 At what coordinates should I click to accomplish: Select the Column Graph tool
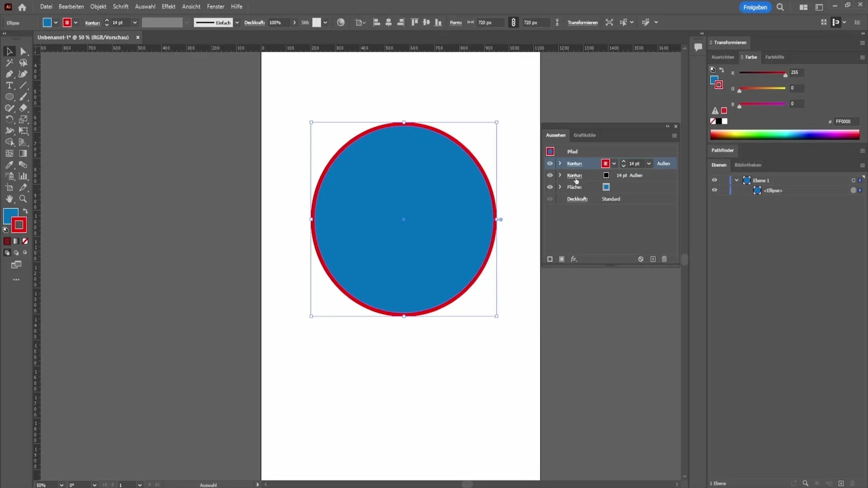pos(24,176)
